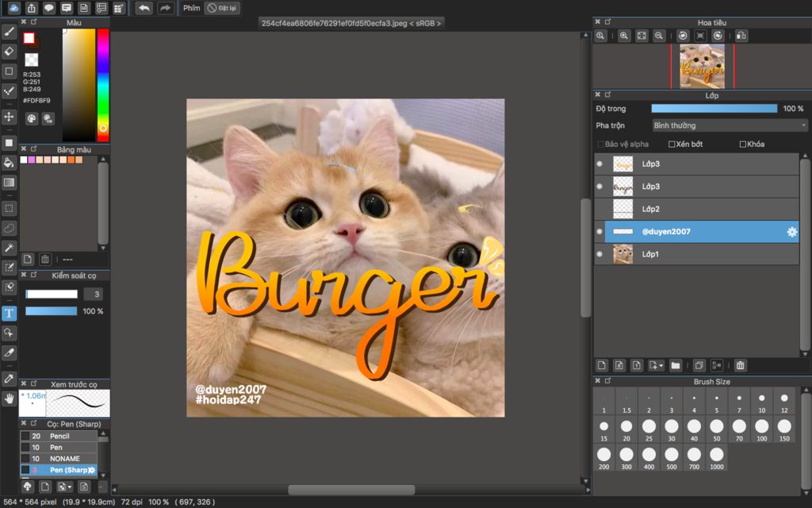Show the hidden Lớp2 layer
The image size is (812, 508).
(599, 209)
